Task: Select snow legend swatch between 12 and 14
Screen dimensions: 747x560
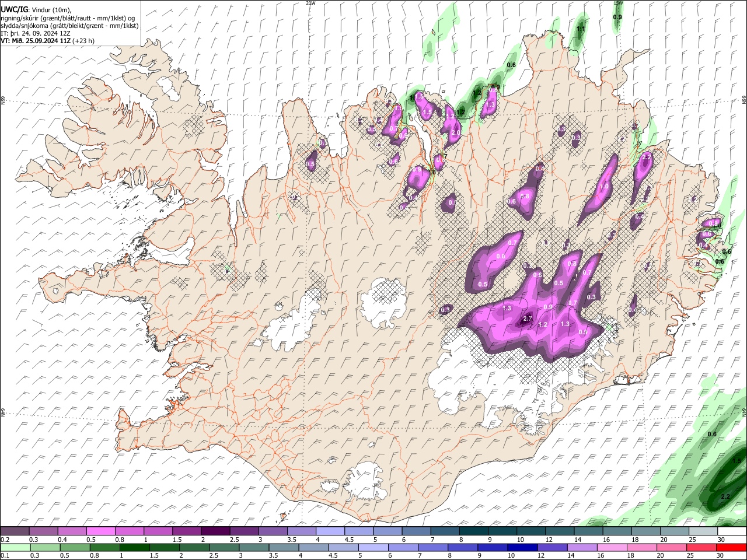Action: pyautogui.click(x=560, y=531)
